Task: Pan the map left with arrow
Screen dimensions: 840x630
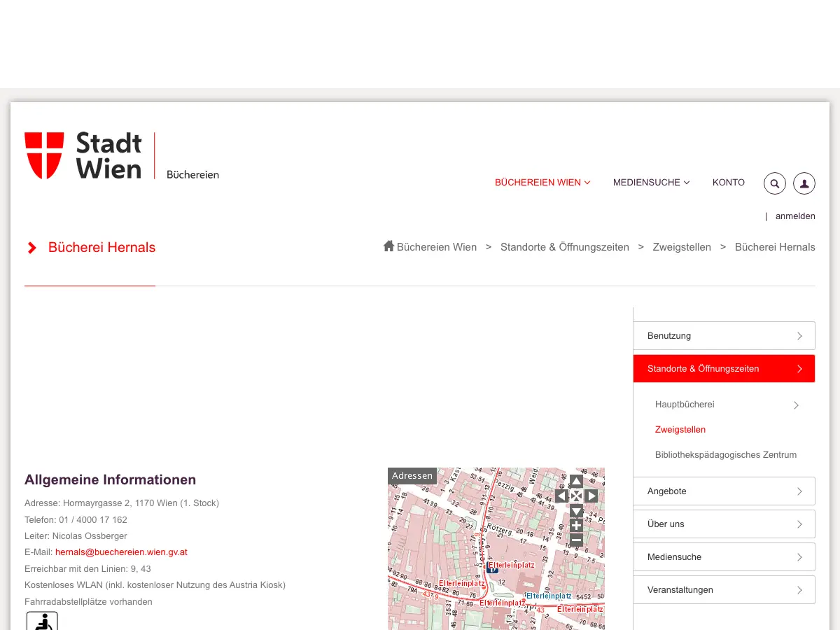Action: coord(561,496)
